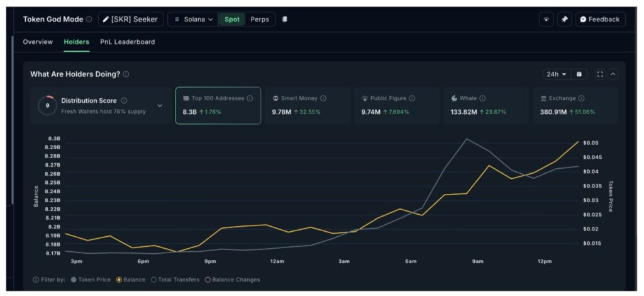This screenshot has height=296, width=644.
Task: Enable the Balance Changes chart filter
Action: coord(232,280)
